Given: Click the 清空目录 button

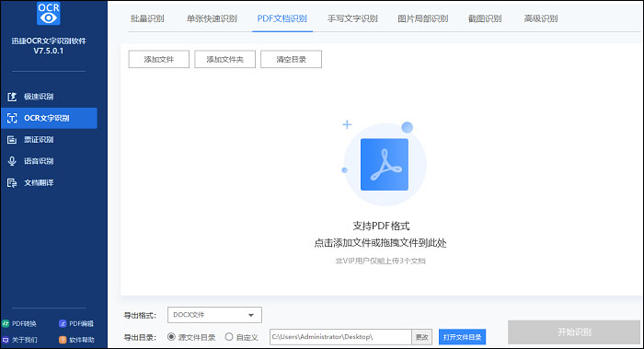Looking at the screenshot, I should pos(292,59).
